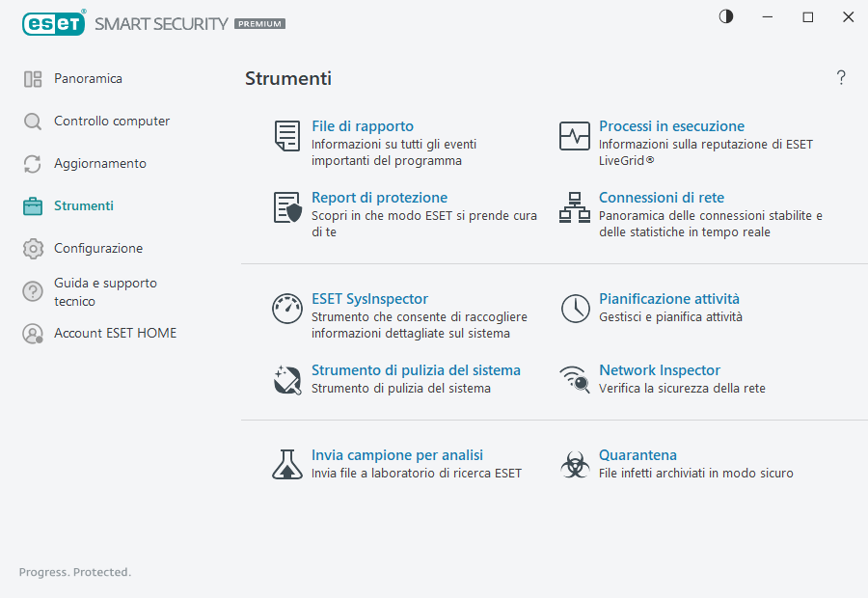The height and width of the screenshot is (598, 868).
Task: Click the ESET SysInspector gauge icon
Action: [286, 309]
